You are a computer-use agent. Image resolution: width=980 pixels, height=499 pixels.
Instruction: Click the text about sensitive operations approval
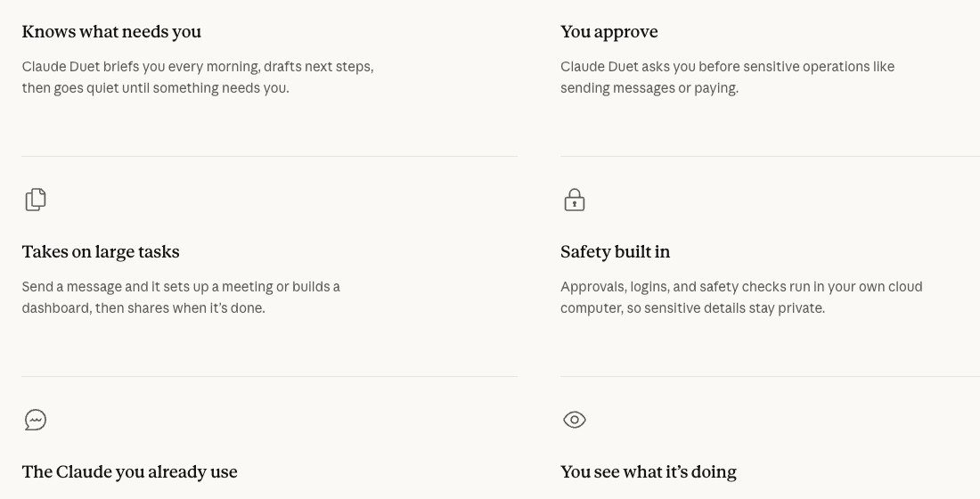click(x=728, y=78)
